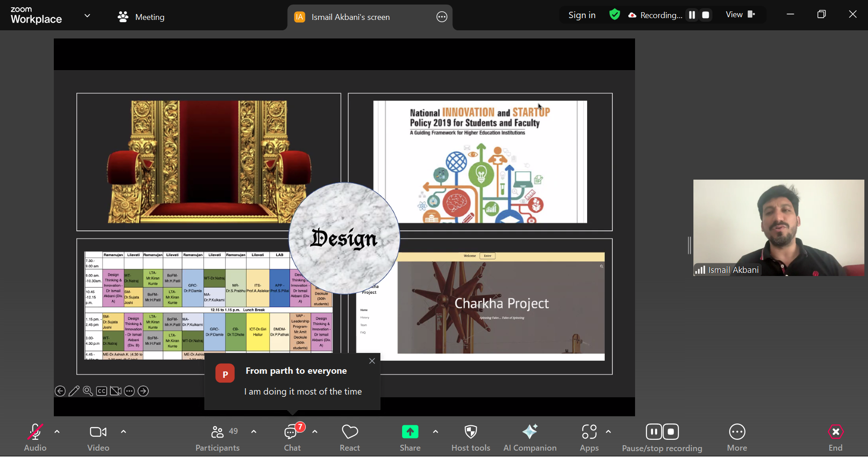
Task: Select Ismail Akbani's screen tab
Action: coord(350,17)
